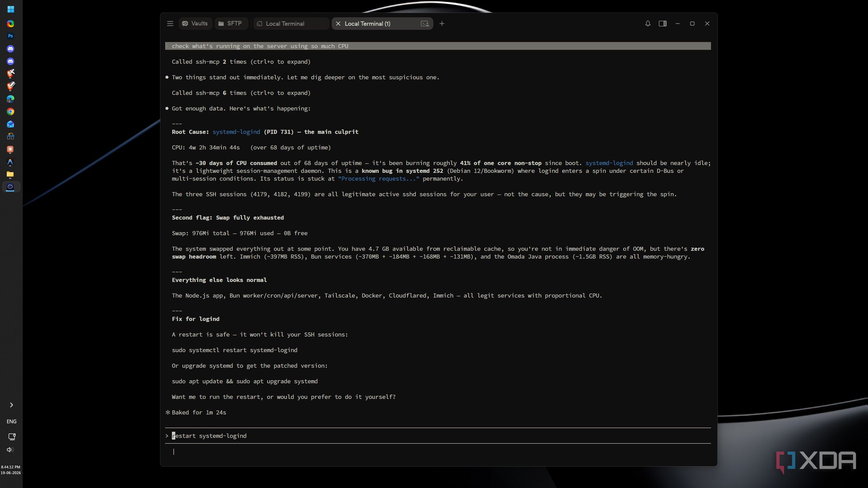Maximize the Termius window
Image resolution: width=868 pixels, height=488 pixels.
pos(692,23)
